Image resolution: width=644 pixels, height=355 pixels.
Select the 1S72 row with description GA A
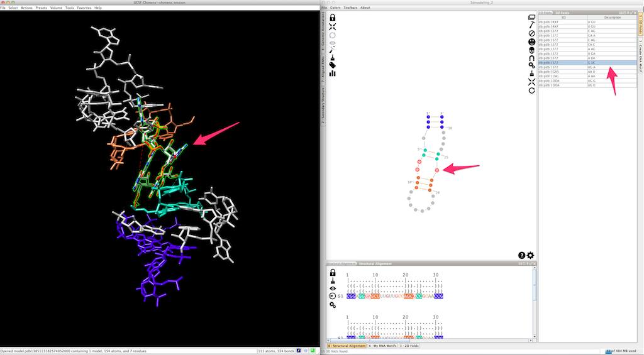tap(588, 36)
